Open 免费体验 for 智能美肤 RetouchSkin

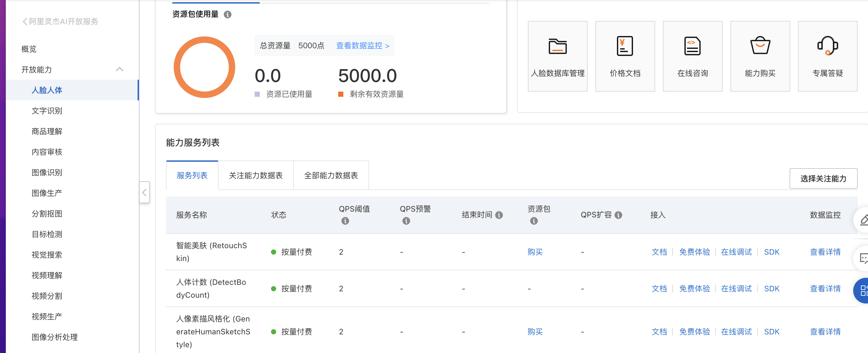pyautogui.click(x=694, y=252)
